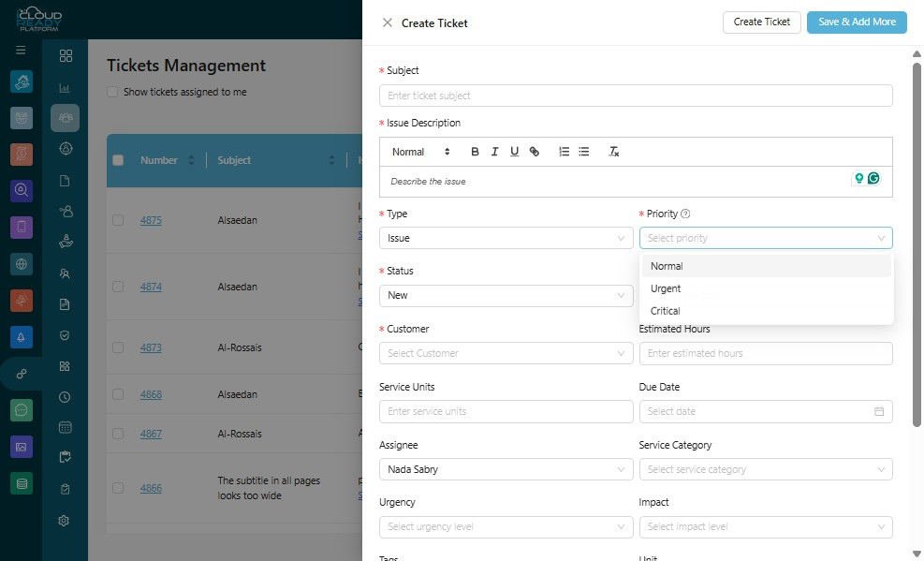The width and height of the screenshot is (924, 561).
Task: Click the Service Units input field
Action: pyautogui.click(x=506, y=411)
